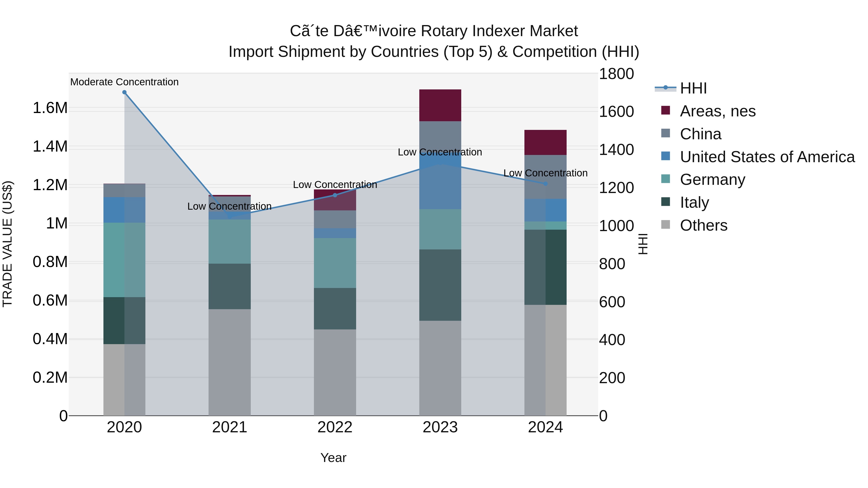Click the Germany teal legend swatch

[x=665, y=179]
